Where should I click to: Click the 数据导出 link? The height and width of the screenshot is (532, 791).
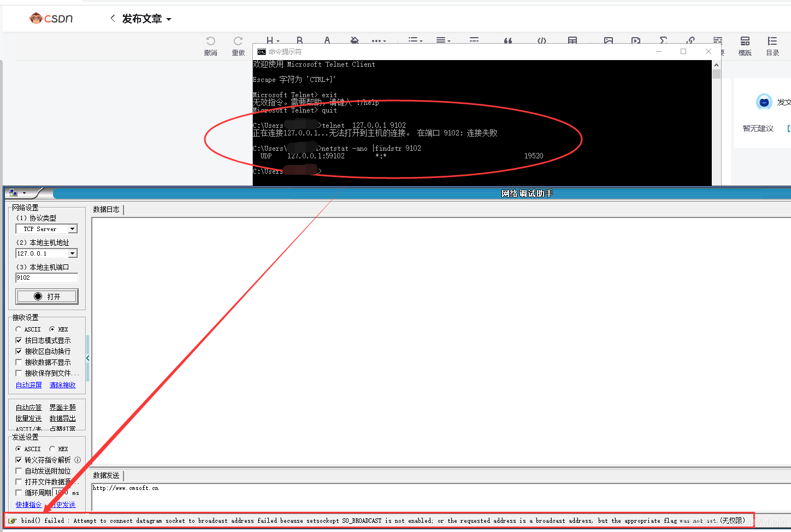(63, 418)
